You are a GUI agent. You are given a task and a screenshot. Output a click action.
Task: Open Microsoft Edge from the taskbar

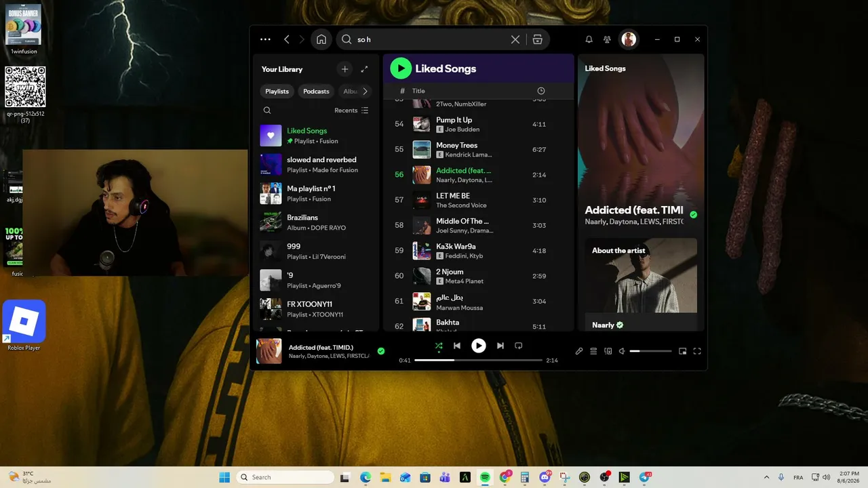366,477
